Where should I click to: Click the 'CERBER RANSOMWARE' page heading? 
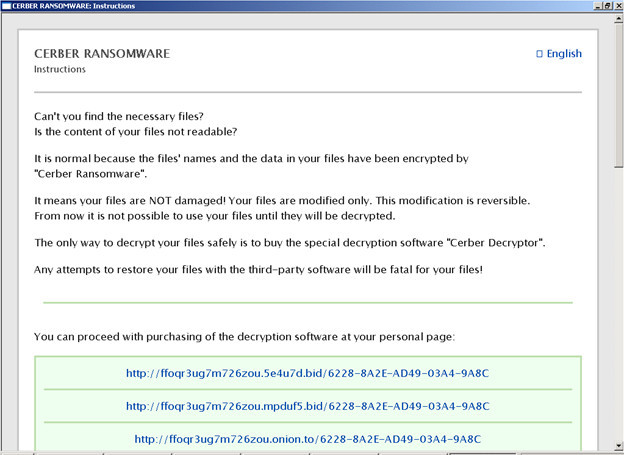[x=102, y=54]
